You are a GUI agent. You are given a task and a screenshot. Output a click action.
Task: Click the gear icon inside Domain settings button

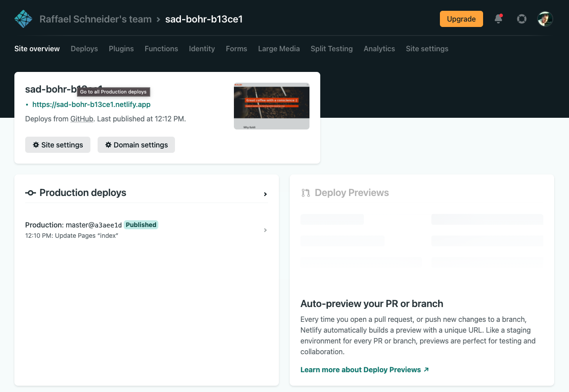tap(108, 145)
